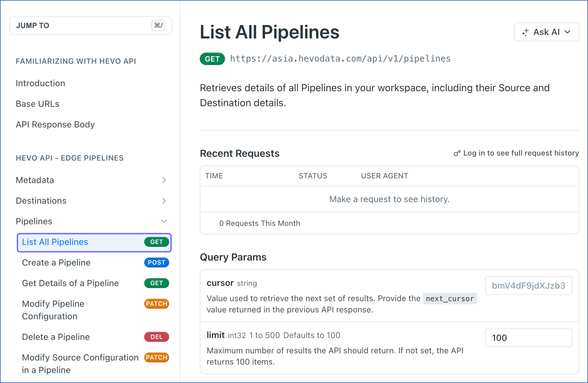Click the USER AGENT column header
The image size is (588, 383).
point(385,176)
